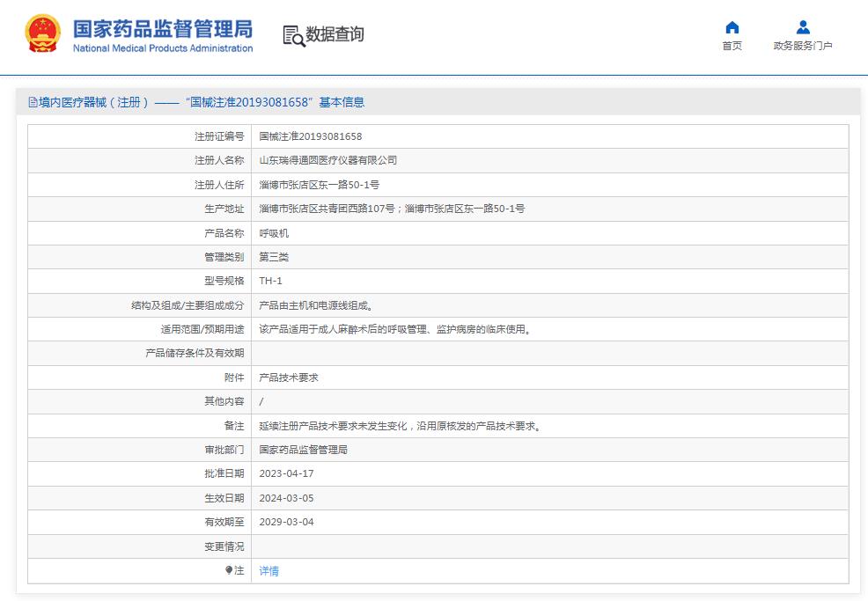Select the product name 呼吸机 cell
The image size is (868, 601).
coord(273,233)
